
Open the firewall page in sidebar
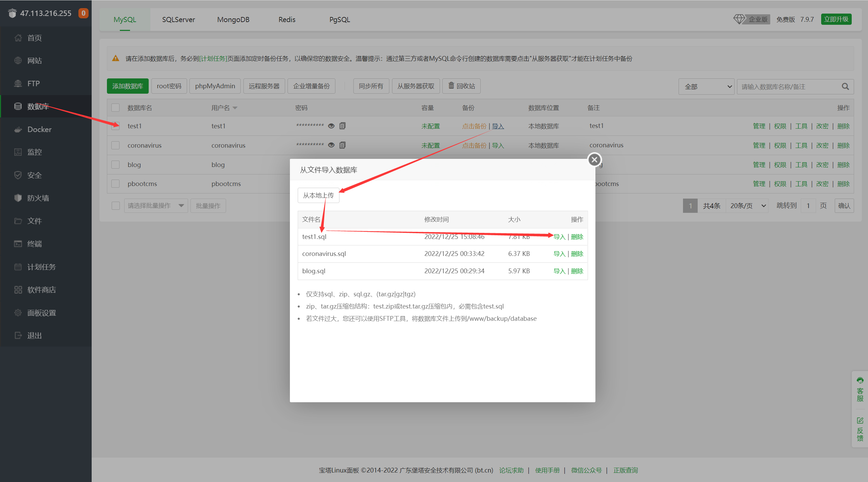pos(38,198)
